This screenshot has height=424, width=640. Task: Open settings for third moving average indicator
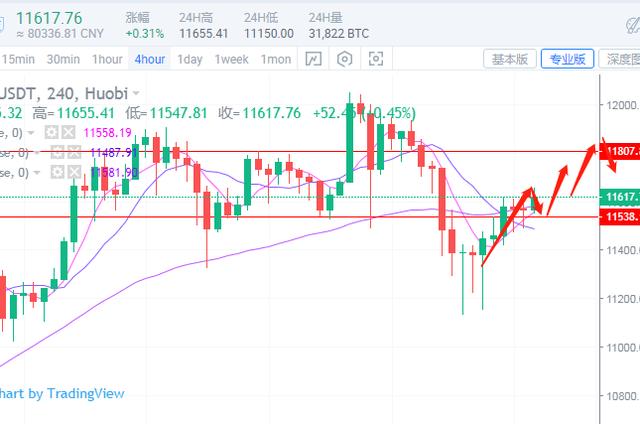[55, 173]
